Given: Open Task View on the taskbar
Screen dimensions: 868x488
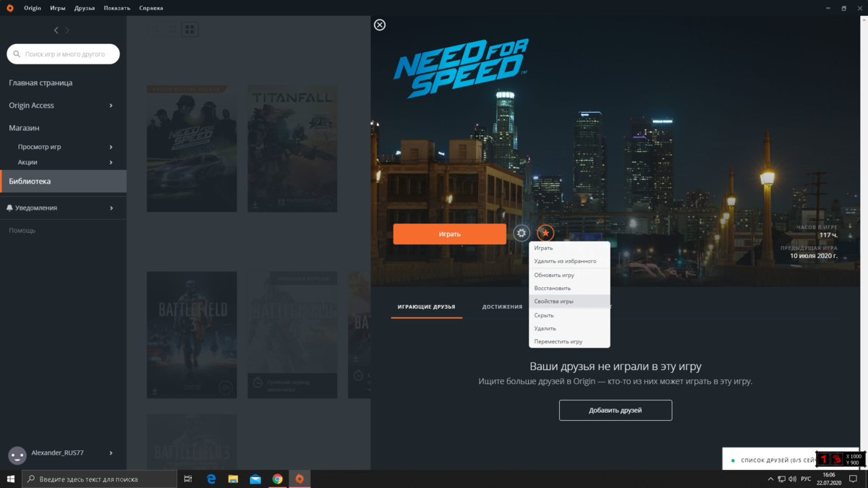Looking at the screenshot, I should [x=188, y=479].
